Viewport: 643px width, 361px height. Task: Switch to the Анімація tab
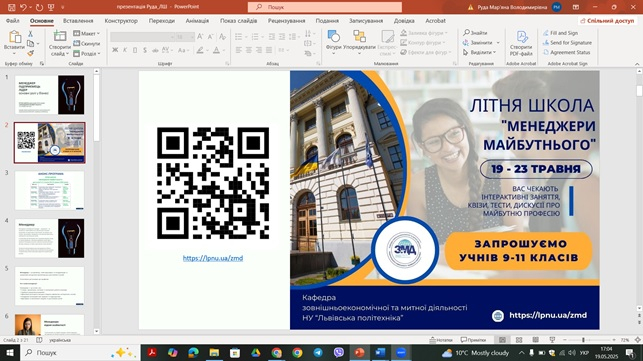pos(197,21)
